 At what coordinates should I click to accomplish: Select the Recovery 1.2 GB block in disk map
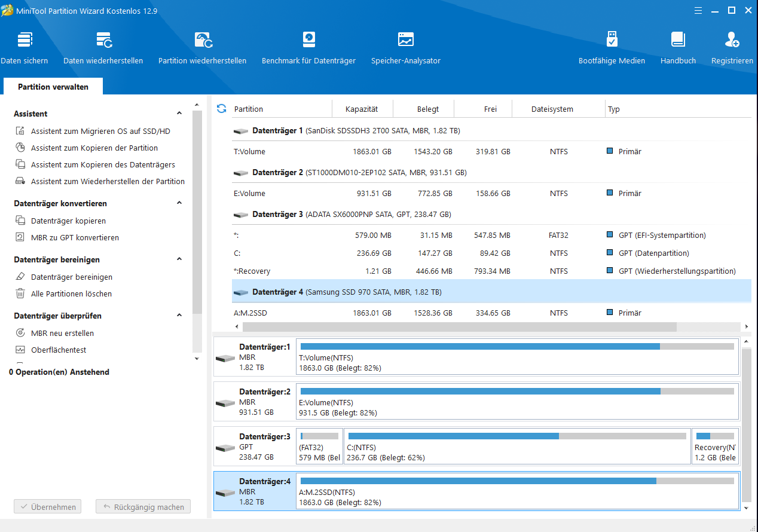[x=715, y=446]
